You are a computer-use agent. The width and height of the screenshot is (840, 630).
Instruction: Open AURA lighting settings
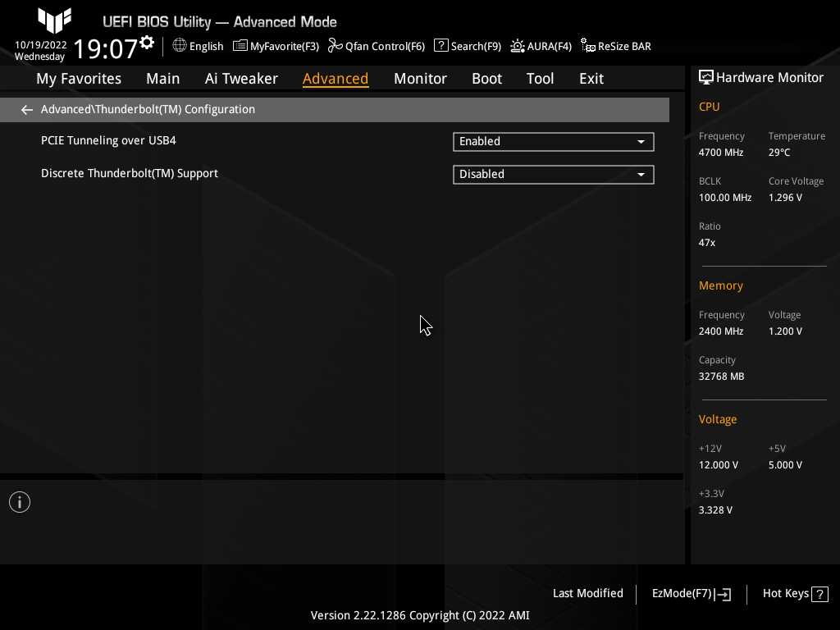coord(541,46)
